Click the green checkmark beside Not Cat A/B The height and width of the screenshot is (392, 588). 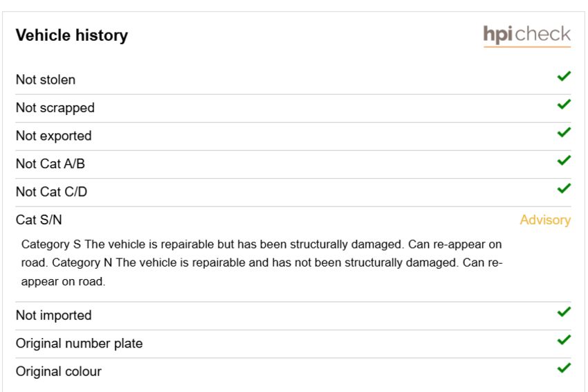point(564,161)
